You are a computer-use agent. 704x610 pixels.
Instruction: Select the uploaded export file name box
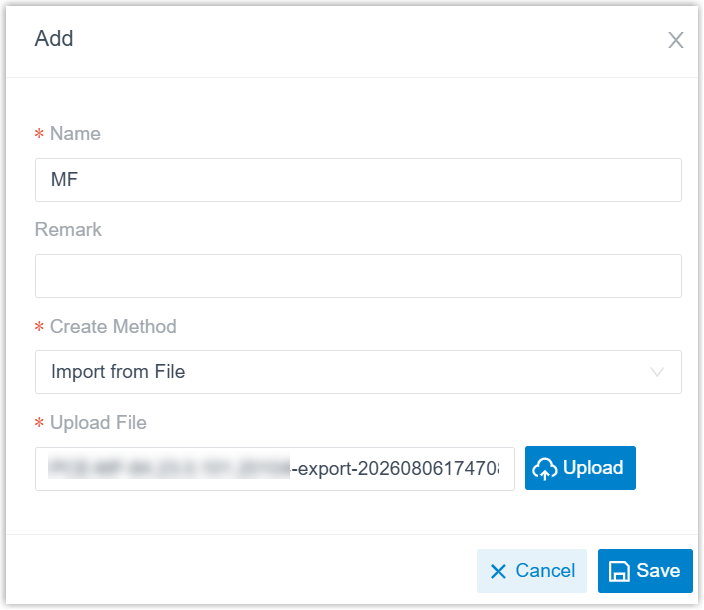pyautogui.click(x=275, y=469)
